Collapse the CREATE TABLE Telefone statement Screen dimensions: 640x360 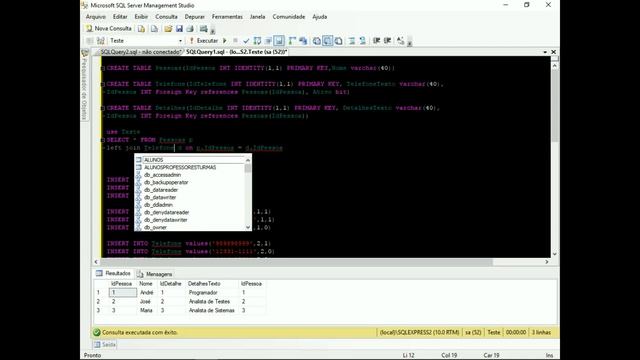tap(103, 84)
